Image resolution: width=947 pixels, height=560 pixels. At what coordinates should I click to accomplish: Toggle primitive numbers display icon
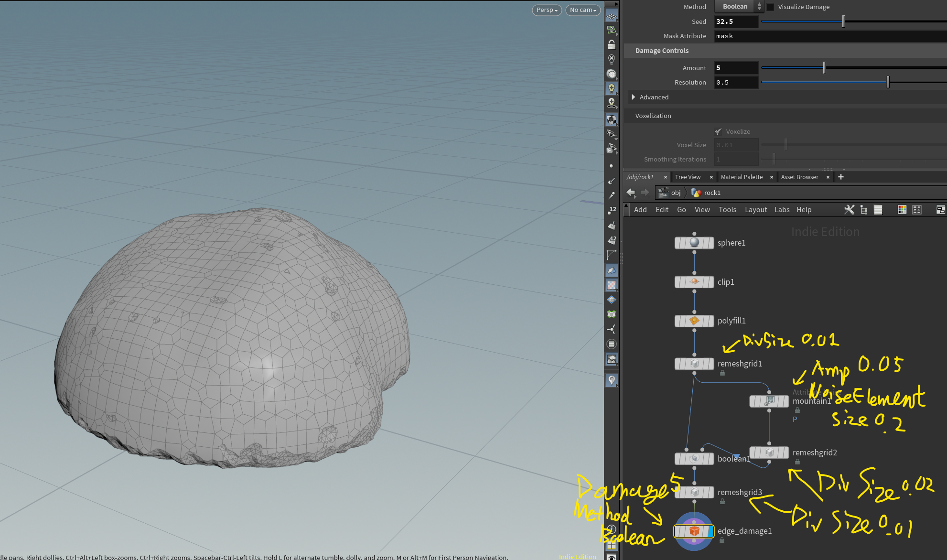[612, 240]
